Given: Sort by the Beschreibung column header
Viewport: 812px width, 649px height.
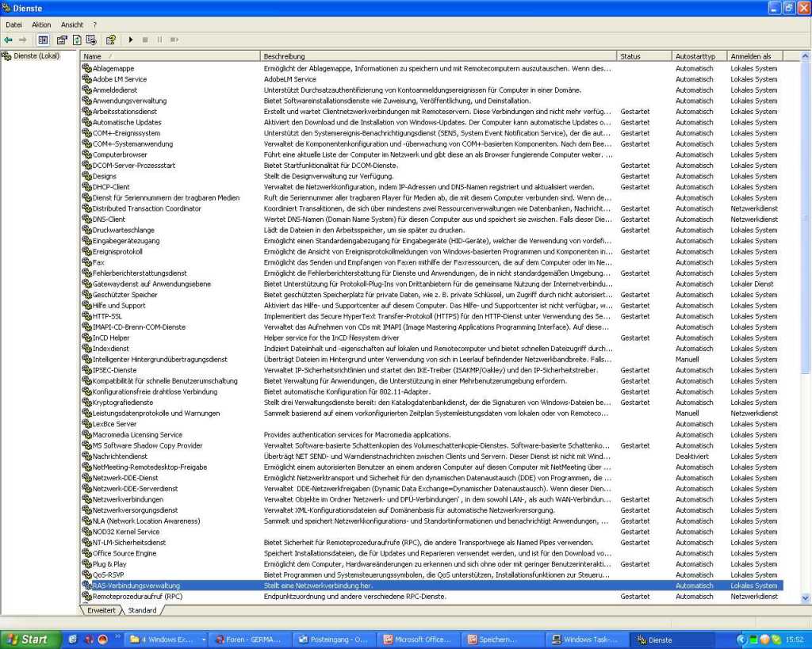Looking at the screenshot, I should point(438,56).
